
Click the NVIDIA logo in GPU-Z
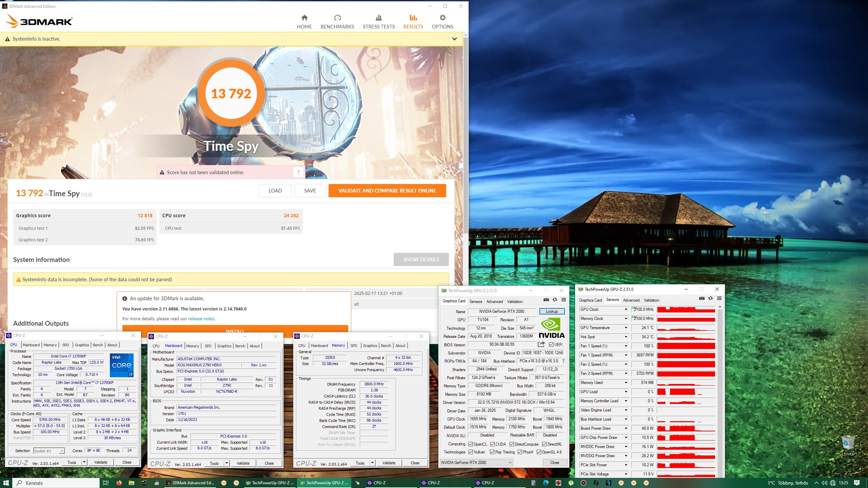coord(552,328)
